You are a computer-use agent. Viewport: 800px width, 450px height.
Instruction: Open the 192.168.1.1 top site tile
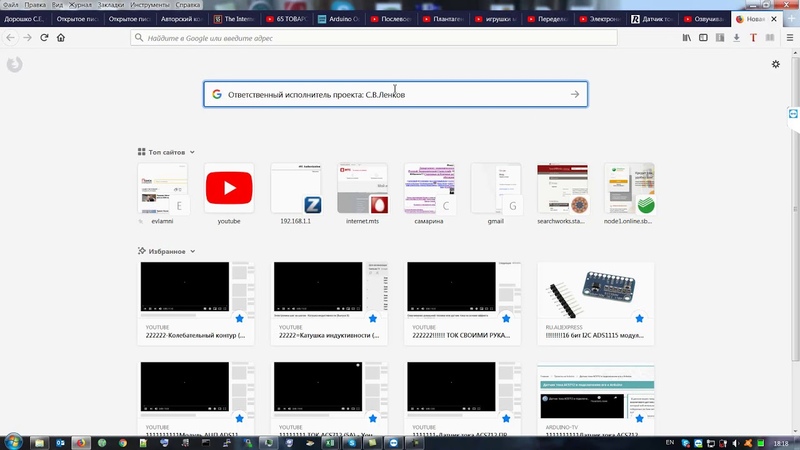coord(295,189)
